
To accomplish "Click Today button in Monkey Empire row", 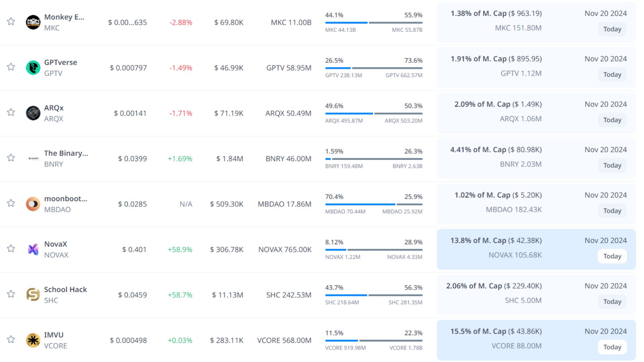I will pyautogui.click(x=612, y=29).
